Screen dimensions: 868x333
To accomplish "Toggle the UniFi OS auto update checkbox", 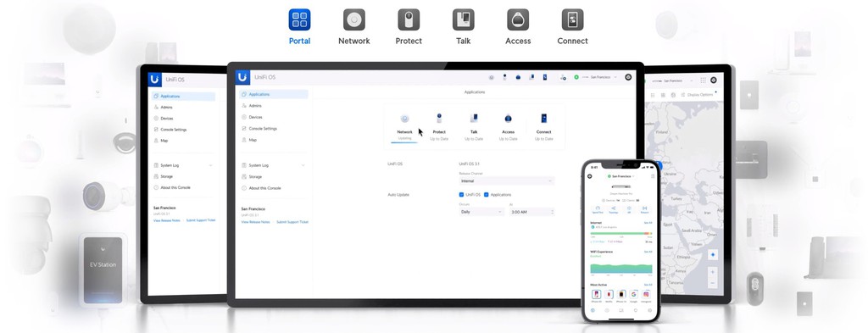I will click(x=462, y=195).
